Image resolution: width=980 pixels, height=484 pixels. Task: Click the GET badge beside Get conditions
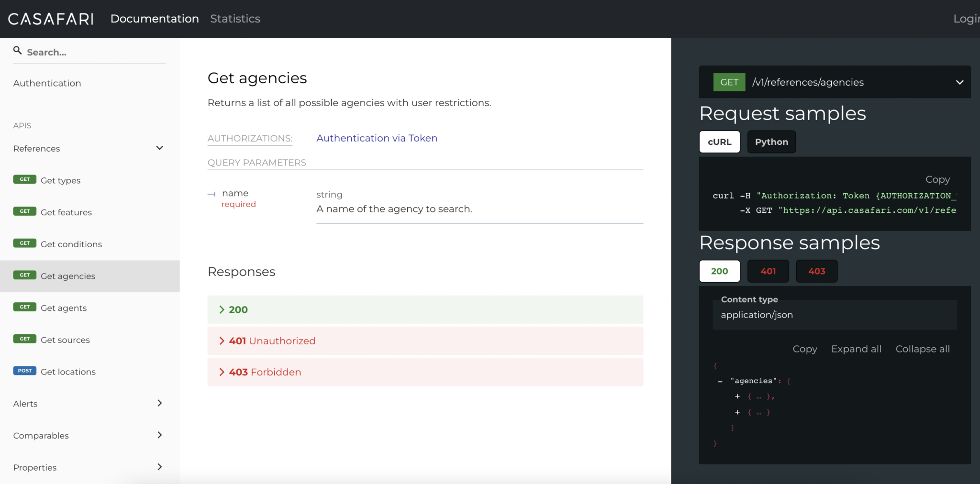(24, 243)
